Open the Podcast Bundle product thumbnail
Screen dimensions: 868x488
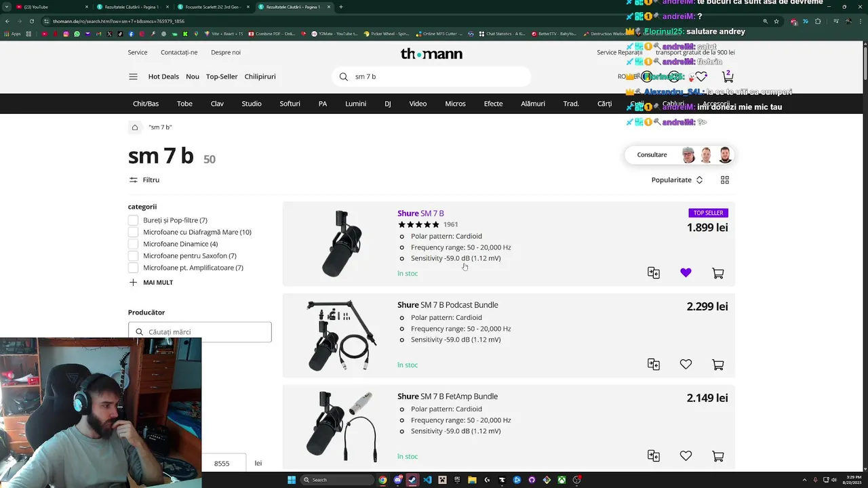tap(341, 335)
